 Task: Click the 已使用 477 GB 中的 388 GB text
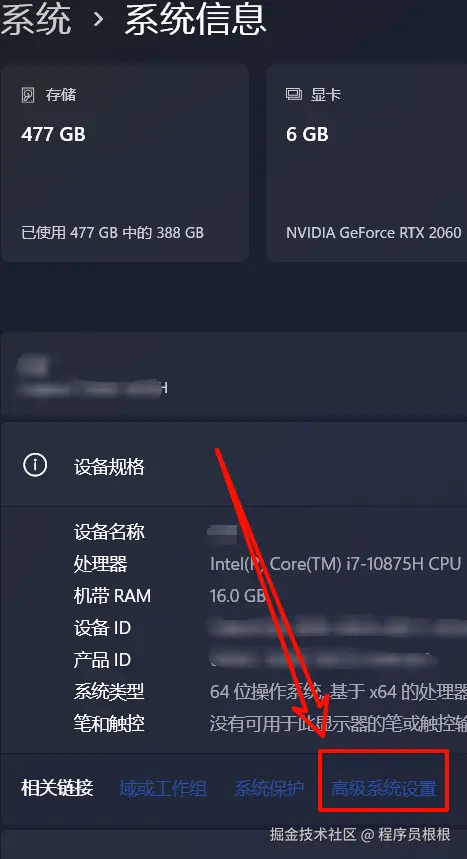112,232
